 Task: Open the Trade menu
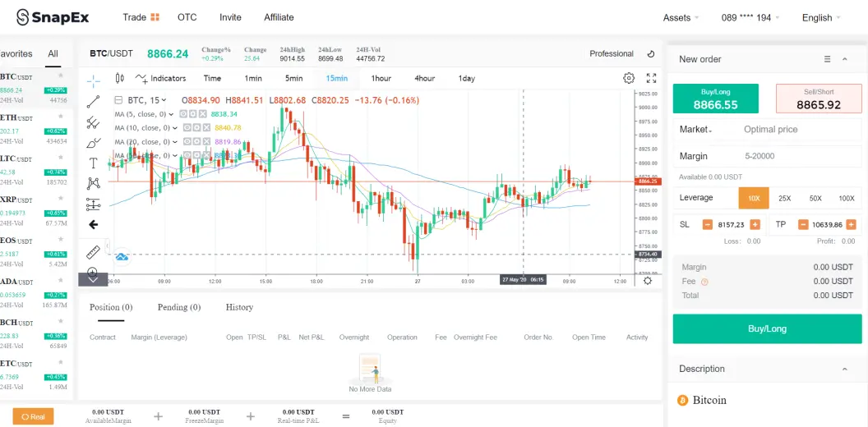click(x=141, y=17)
